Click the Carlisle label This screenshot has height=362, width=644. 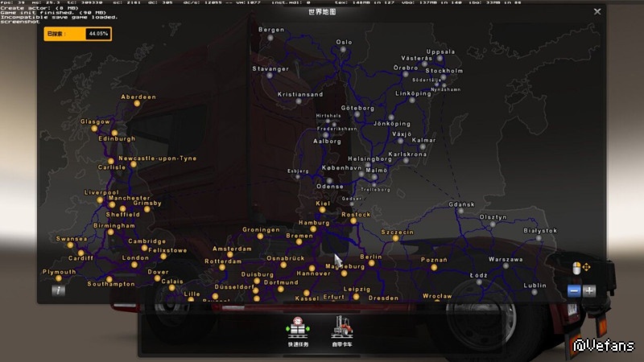[x=112, y=167]
